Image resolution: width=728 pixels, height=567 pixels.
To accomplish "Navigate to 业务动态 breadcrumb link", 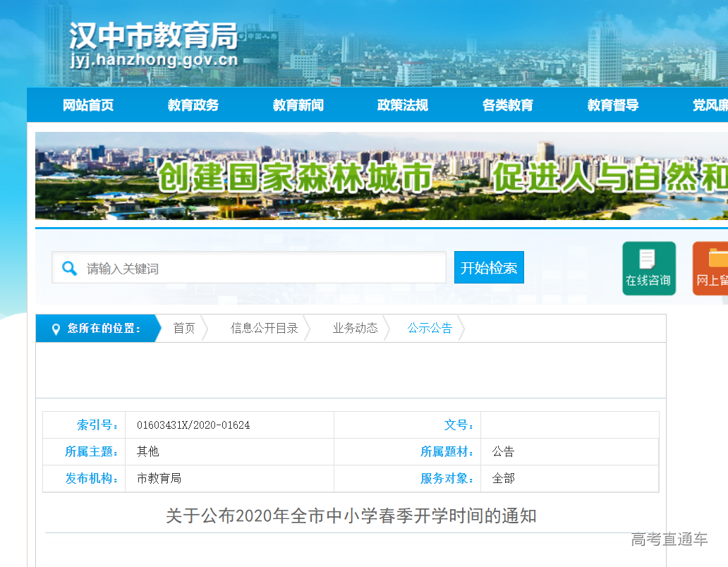I will point(356,329).
